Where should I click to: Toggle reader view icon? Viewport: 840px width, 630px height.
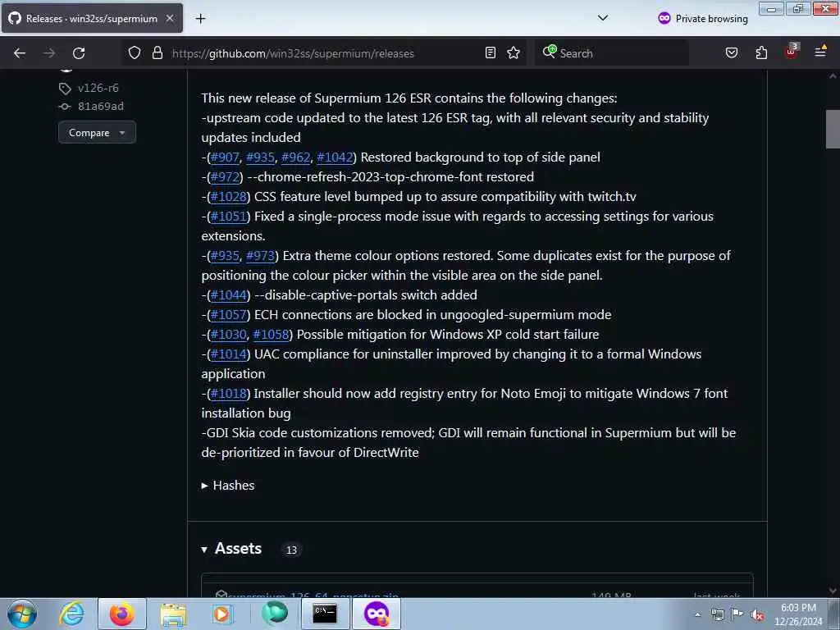pos(491,52)
